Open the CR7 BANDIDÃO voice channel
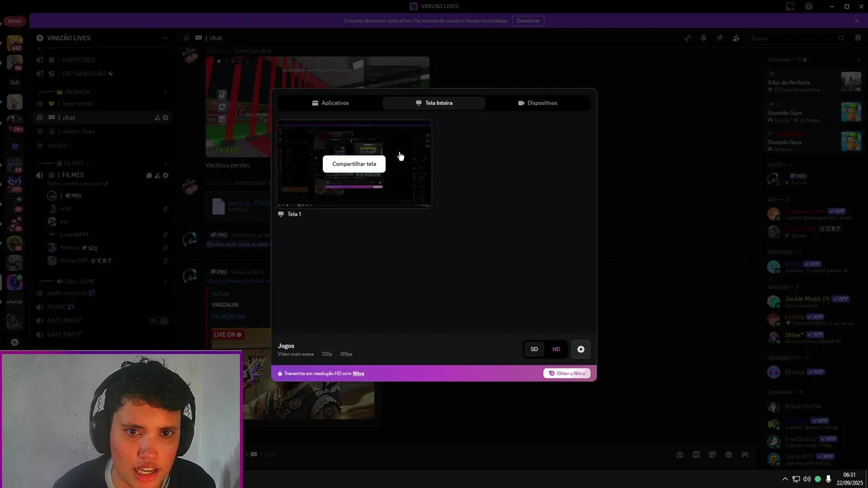Screen dimensions: 868x488 102,73
